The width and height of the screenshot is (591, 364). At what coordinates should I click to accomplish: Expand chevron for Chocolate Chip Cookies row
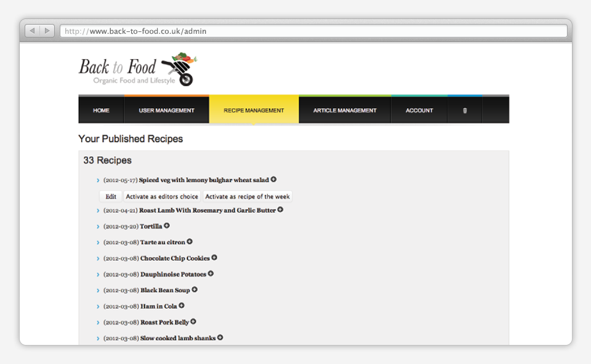point(98,259)
